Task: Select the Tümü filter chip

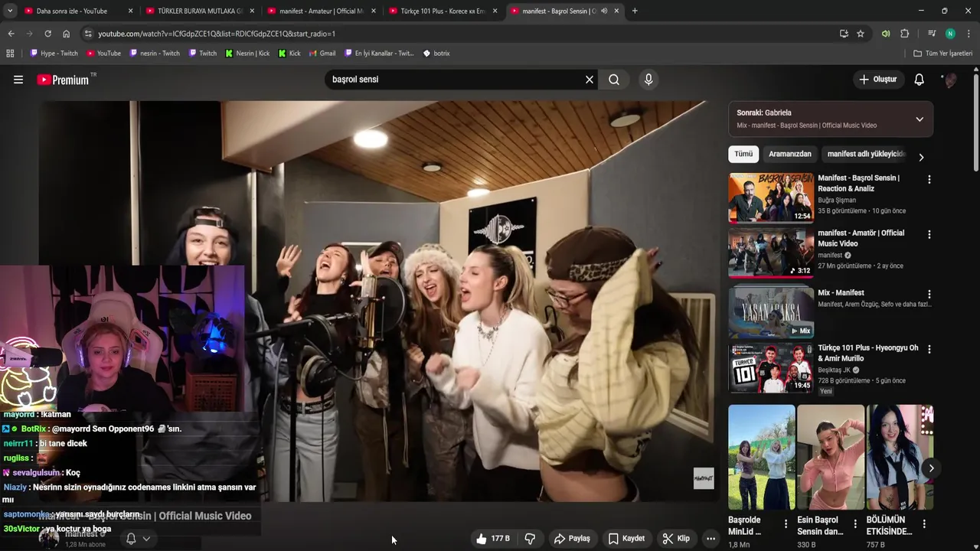Action: pos(743,154)
